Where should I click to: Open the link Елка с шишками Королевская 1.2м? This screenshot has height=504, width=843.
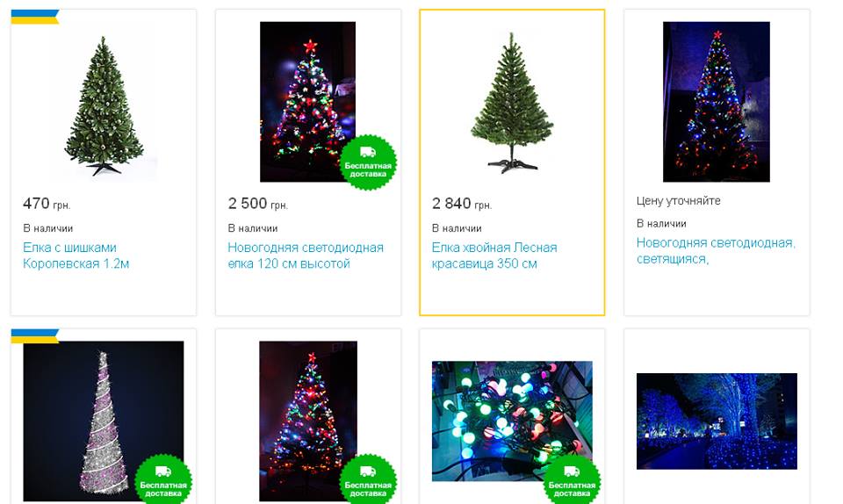pos(76,256)
